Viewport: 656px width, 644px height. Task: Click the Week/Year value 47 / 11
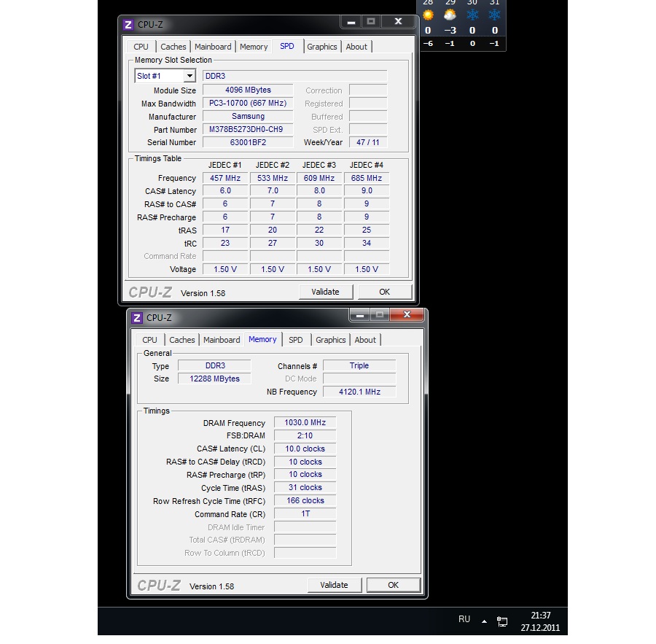click(x=368, y=142)
